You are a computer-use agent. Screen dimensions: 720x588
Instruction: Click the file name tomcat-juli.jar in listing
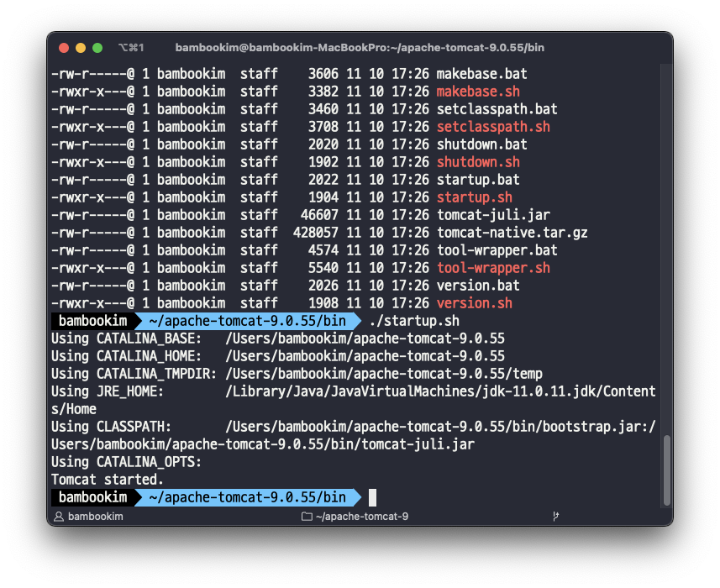(x=493, y=215)
